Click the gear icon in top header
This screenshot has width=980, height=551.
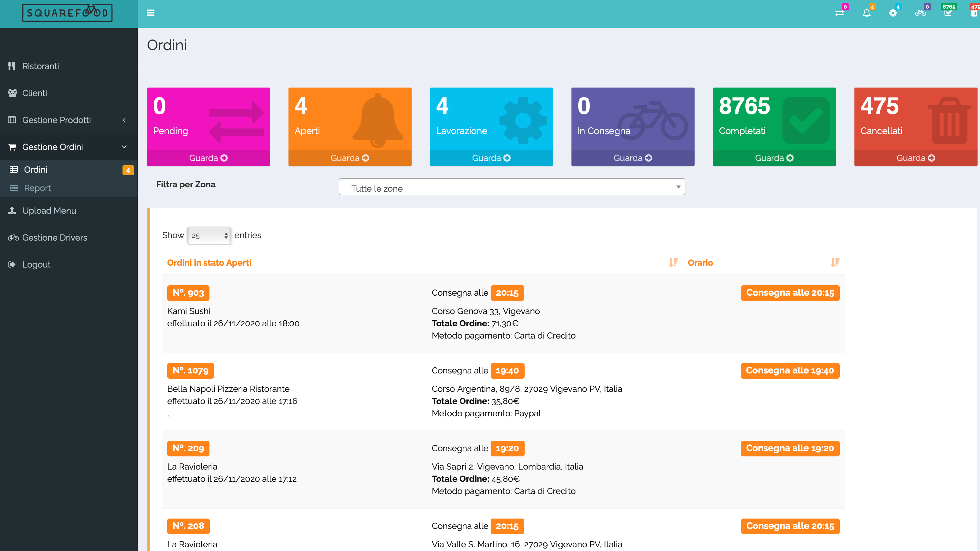coord(893,13)
